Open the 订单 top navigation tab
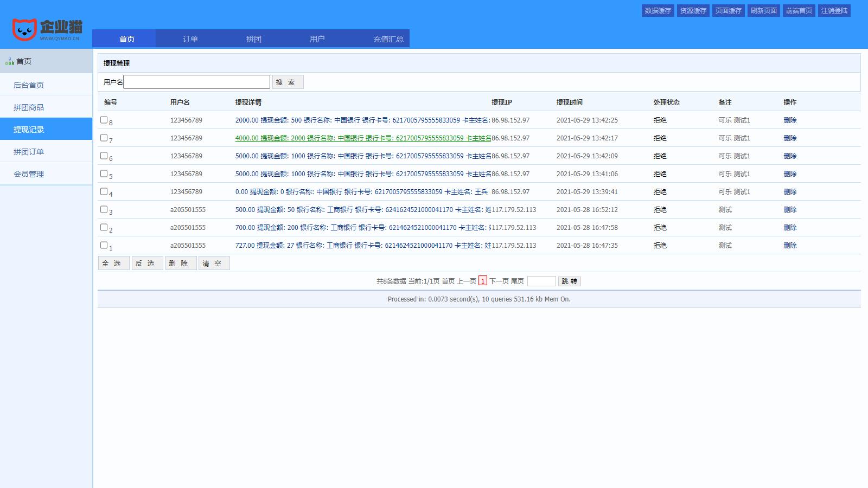868x488 pixels. (190, 39)
